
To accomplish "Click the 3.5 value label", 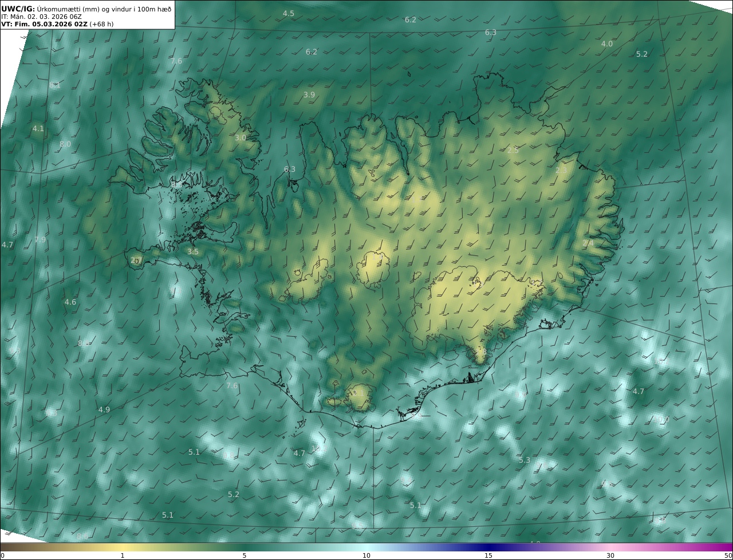I will [x=193, y=251].
